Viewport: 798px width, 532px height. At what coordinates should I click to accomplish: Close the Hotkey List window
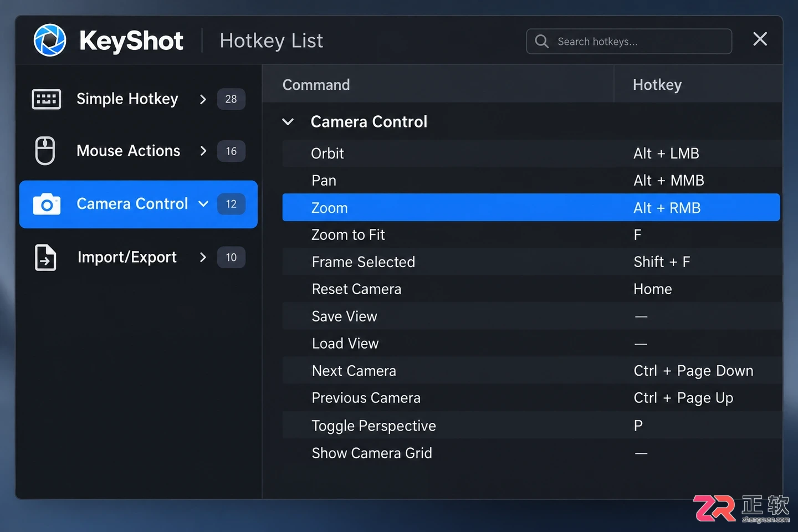coord(760,39)
